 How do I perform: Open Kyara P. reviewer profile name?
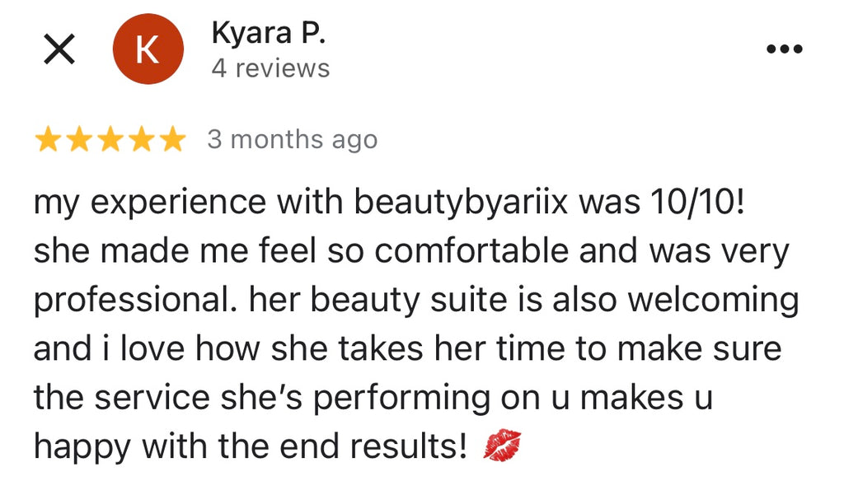269,32
